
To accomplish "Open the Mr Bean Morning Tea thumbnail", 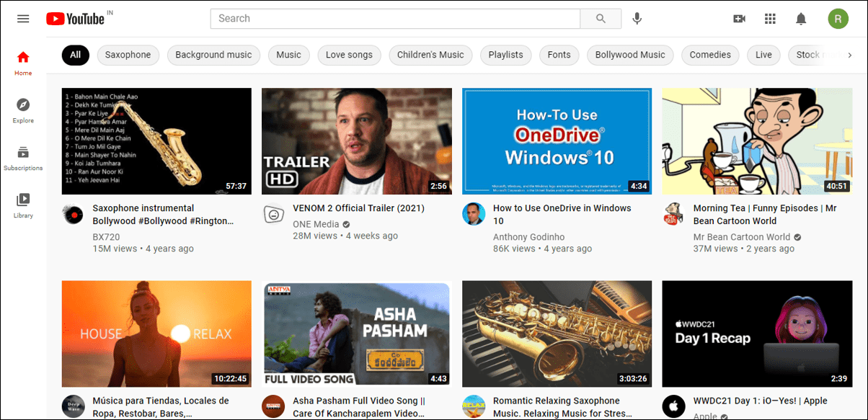I will 757,141.
